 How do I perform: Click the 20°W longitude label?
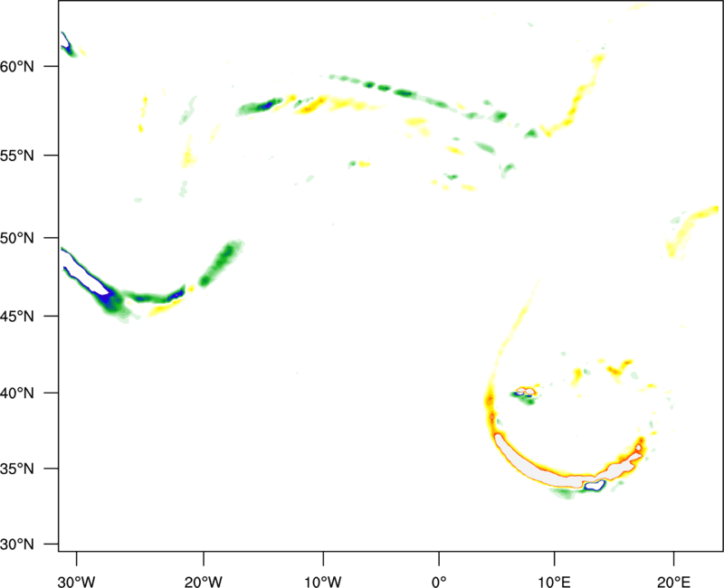[203, 582]
